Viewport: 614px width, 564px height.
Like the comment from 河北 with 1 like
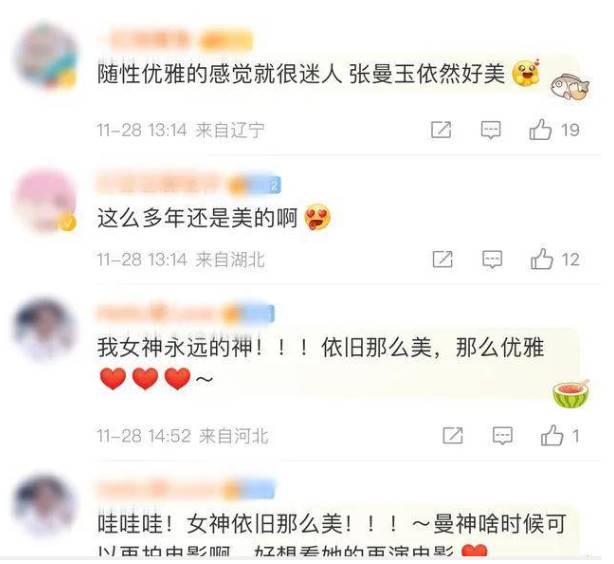click(552, 436)
